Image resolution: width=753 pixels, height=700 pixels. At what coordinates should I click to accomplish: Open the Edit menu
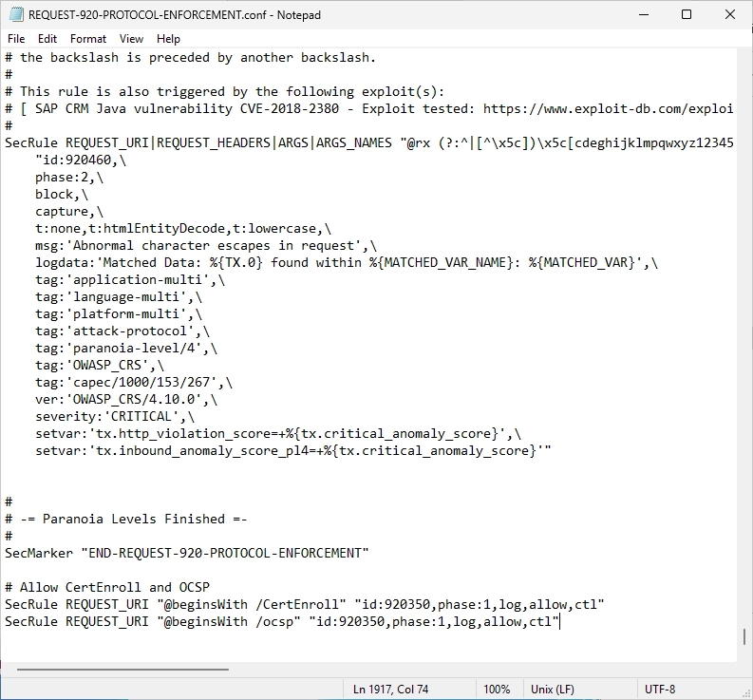coord(47,39)
